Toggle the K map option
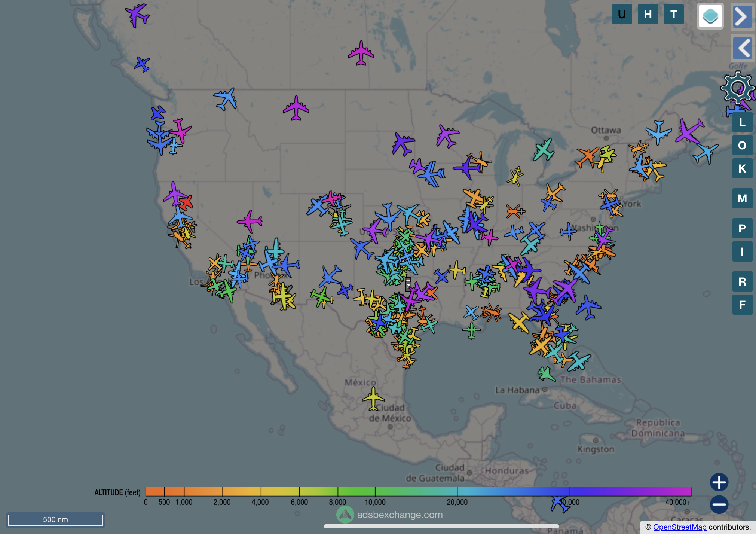 pyautogui.click(x=742, y=168)
